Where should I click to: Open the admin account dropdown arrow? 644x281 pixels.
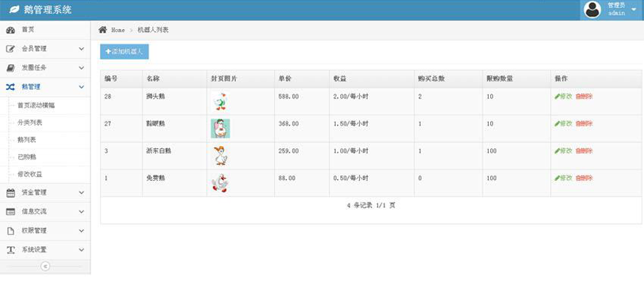[634, 10]
